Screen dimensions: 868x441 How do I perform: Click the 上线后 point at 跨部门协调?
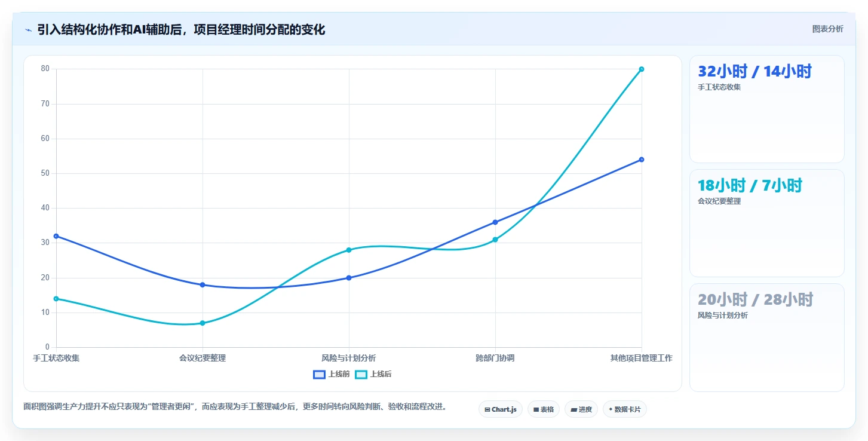pos(495,240)
